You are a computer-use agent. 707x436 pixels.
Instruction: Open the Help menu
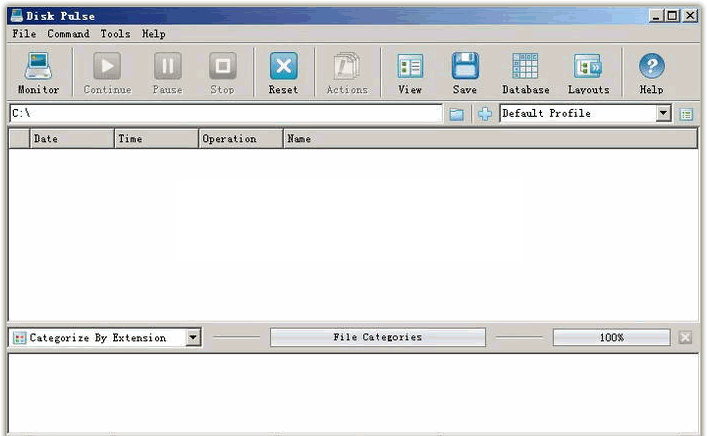154,34
